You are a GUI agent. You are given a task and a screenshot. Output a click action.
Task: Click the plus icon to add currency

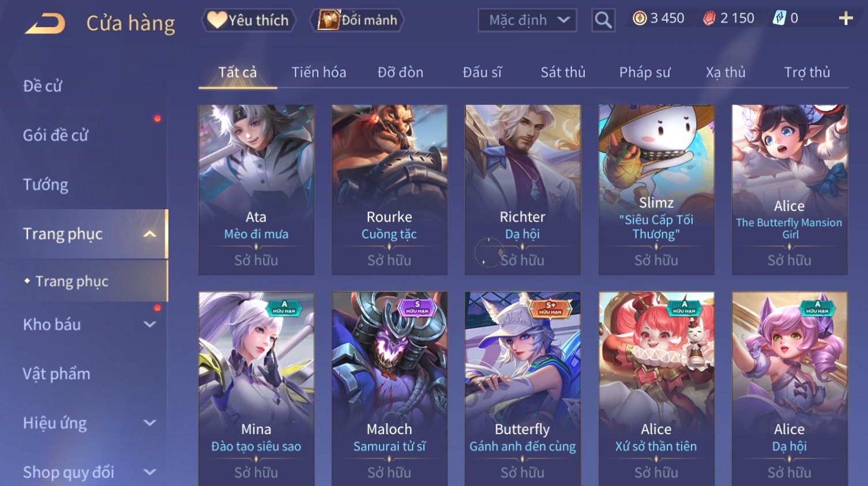(x=846, y=18)
